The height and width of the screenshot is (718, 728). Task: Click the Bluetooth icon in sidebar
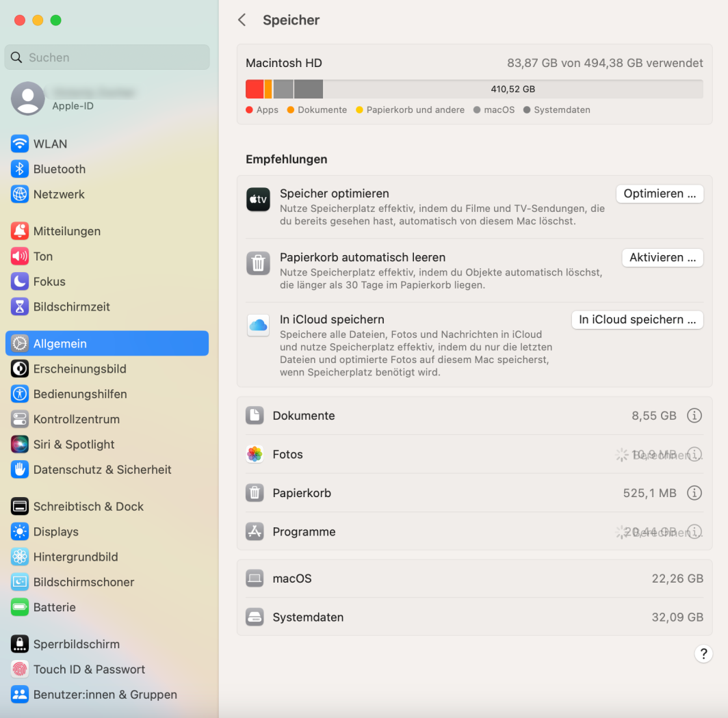pos(20,169)
